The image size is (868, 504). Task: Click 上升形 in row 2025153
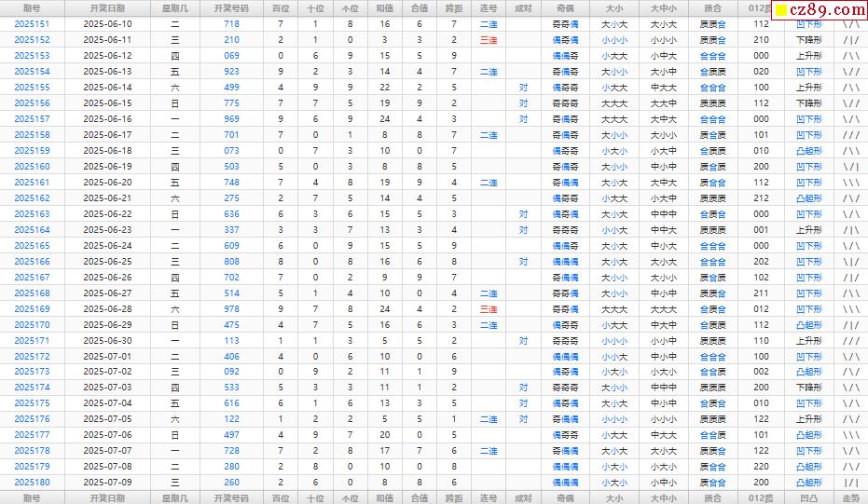pos(808,56)
